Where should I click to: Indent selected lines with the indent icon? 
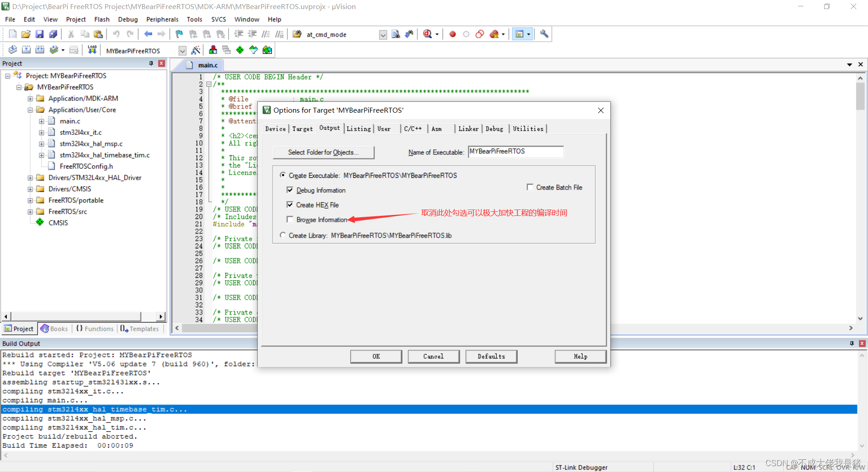click(239, 34)
